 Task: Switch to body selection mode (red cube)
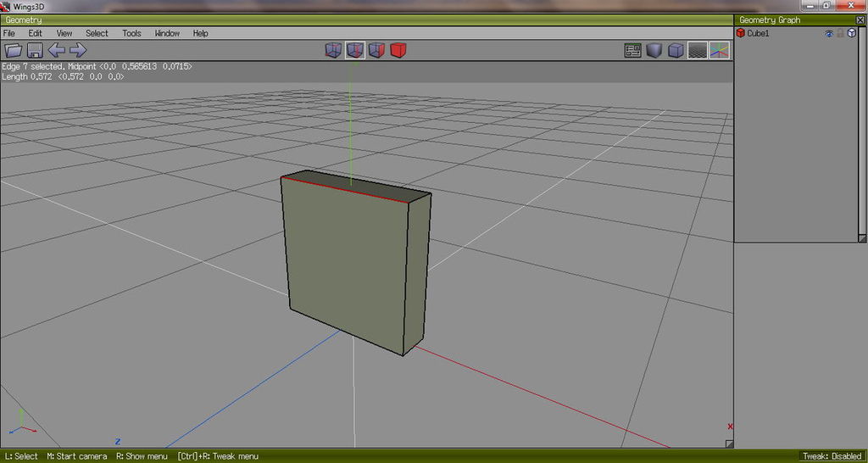click(x=398, y=50)
